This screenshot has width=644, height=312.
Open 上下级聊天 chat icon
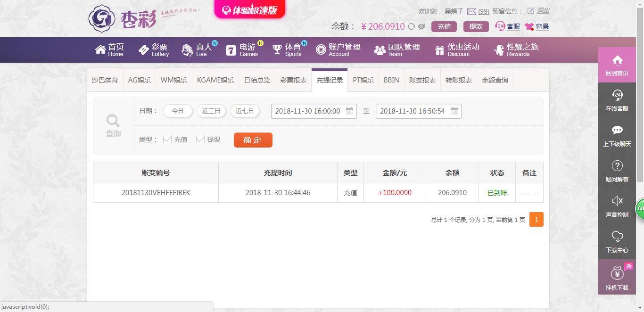[x=617, y=136]
